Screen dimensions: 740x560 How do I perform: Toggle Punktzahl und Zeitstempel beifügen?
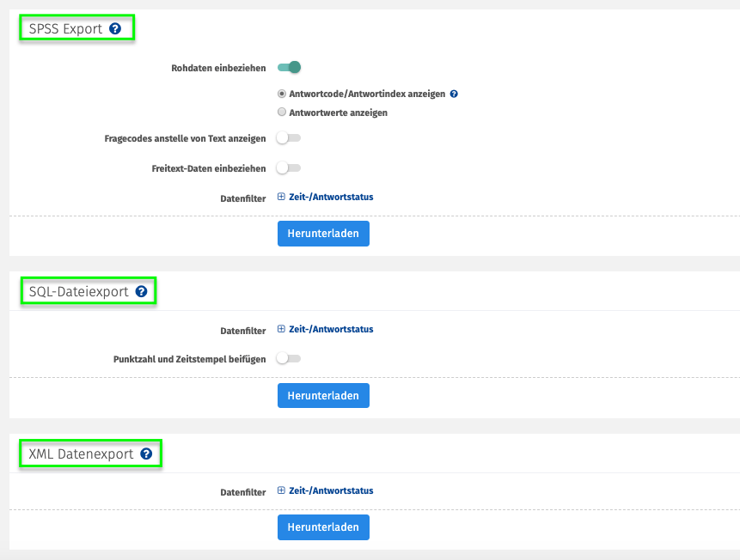click(x=289, y=358)
